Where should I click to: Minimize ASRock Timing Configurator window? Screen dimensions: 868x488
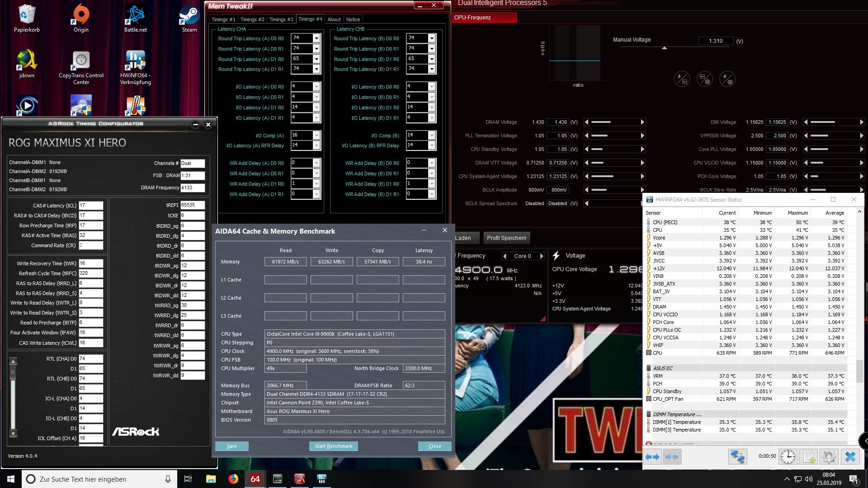[195, 124]
